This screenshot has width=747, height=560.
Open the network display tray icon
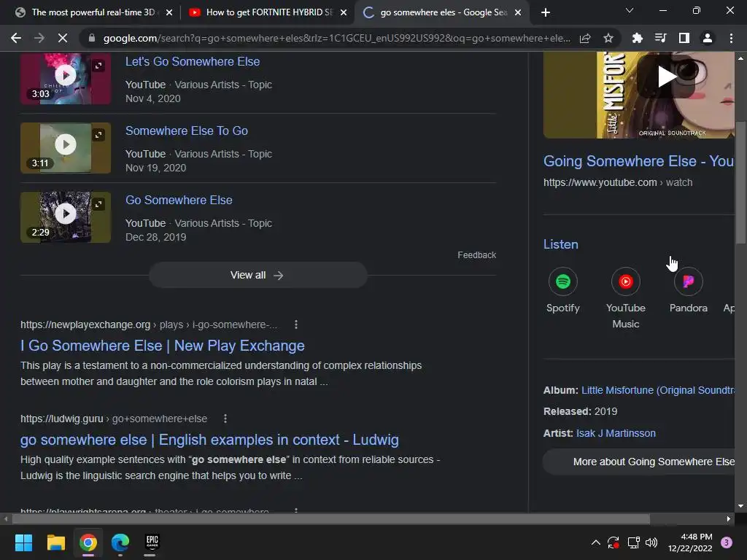coord(633,542)
